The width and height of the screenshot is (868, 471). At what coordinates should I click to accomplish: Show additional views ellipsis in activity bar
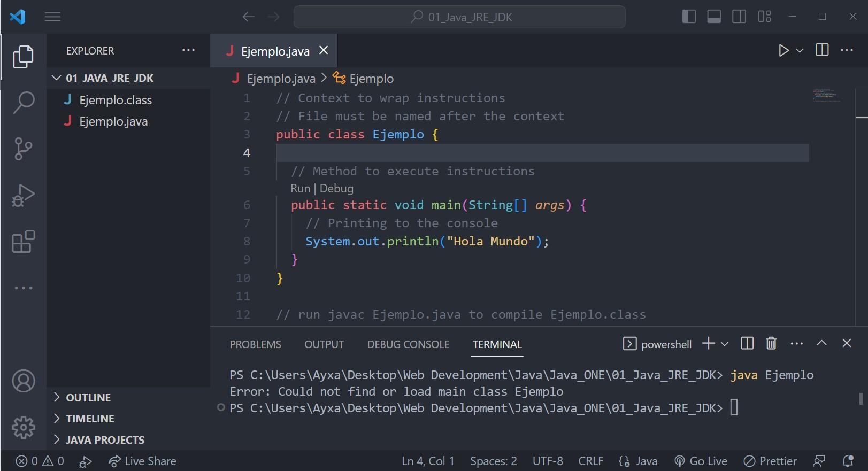(23, 288)
